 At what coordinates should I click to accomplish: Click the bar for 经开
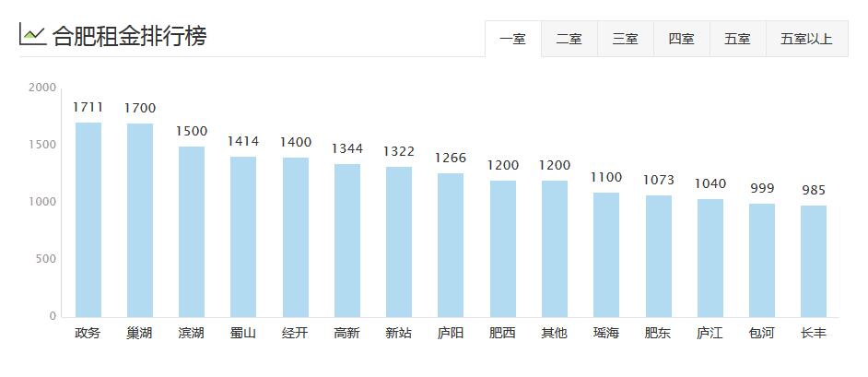296,238
